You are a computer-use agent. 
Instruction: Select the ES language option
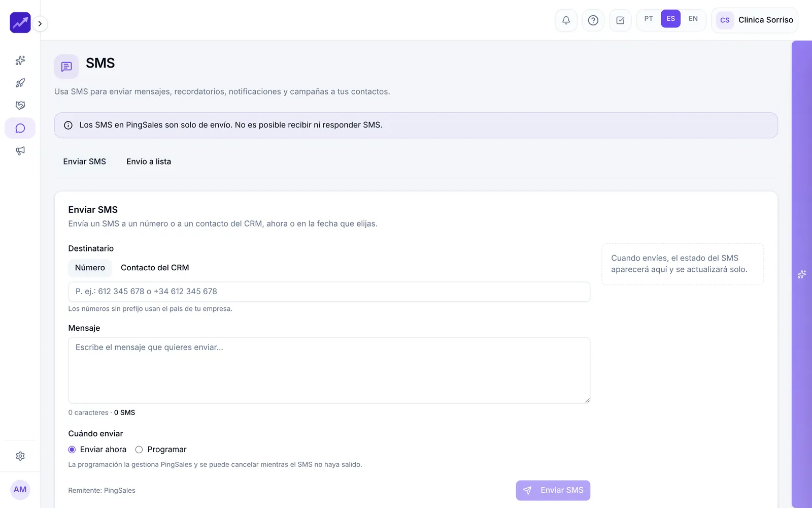pyautogui.click(x=670, y=19)
